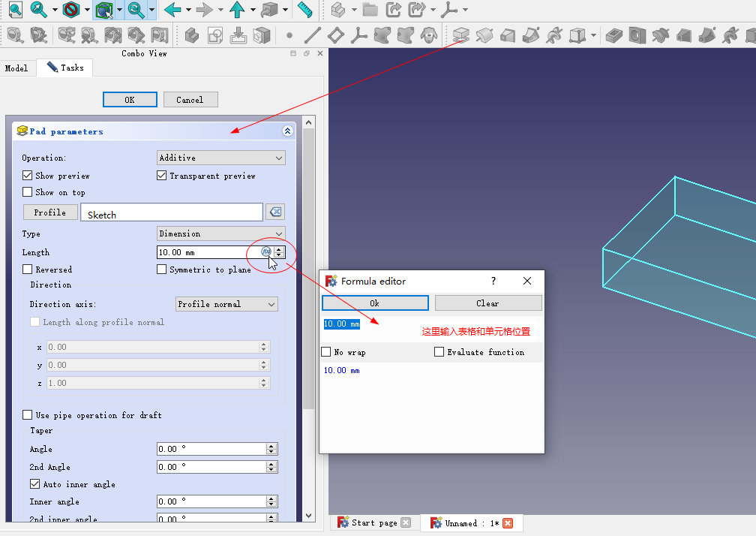Image resolution: width=756 pixels, height=536 pixels.
Task: Uncheck Auto inner angle
Action: (x=34, y=484)
